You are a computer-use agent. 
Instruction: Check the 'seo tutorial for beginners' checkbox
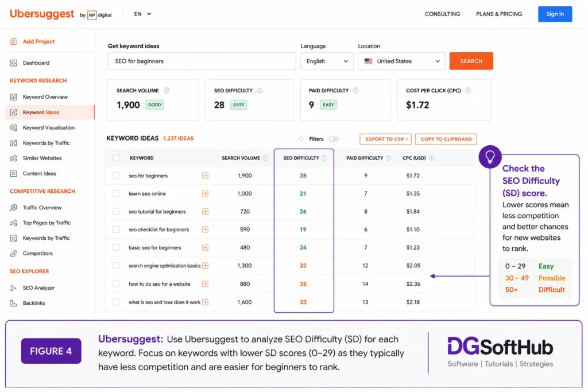click(x=116, y=211)
